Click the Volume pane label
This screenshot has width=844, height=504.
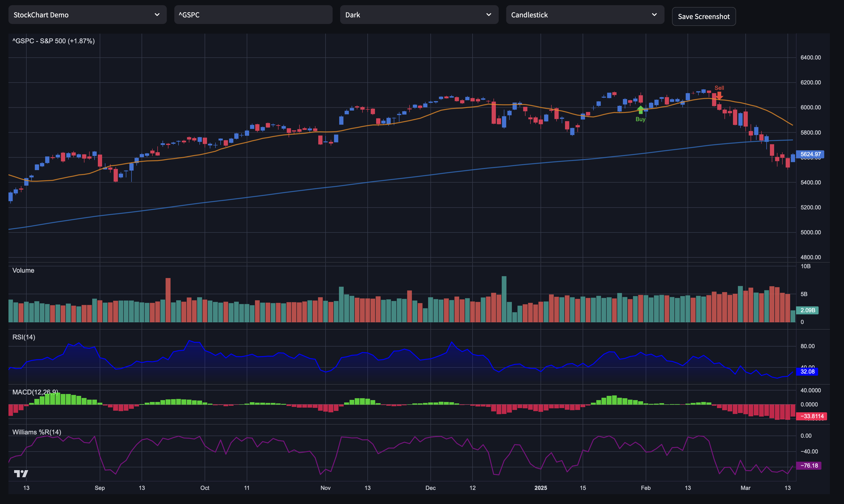(23, 270)
